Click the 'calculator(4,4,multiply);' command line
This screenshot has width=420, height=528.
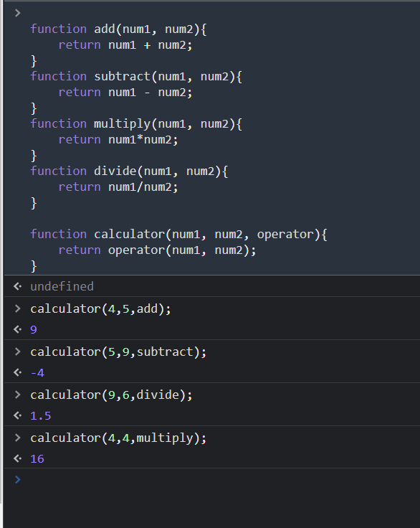click(x=118, y=438)
